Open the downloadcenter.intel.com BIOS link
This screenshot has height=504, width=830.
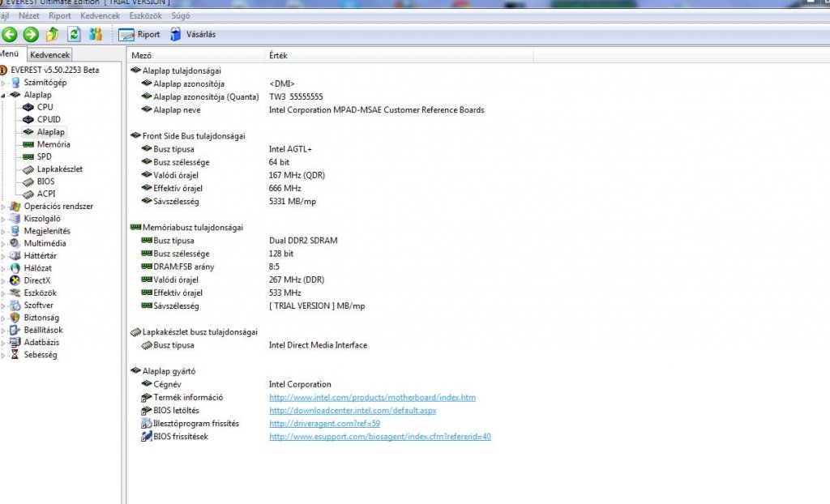[x=353, y=410]
